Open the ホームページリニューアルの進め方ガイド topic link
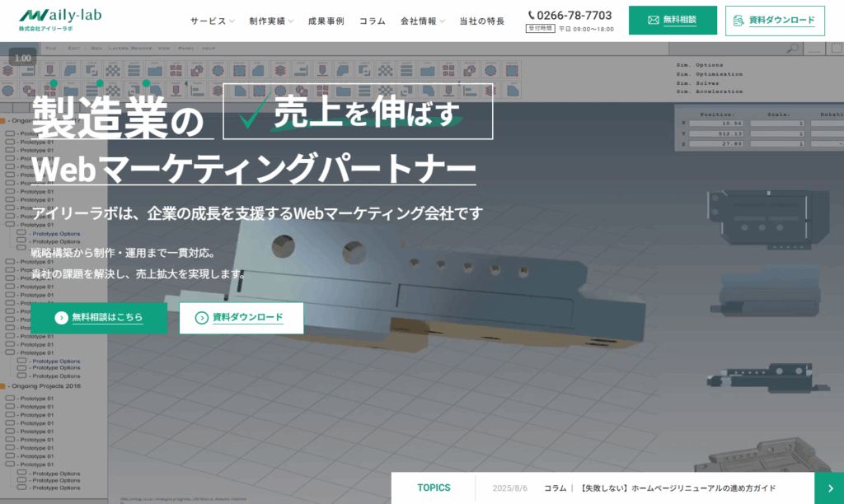The height and width of the screenshot is (504, 844). tap(678, 488)
